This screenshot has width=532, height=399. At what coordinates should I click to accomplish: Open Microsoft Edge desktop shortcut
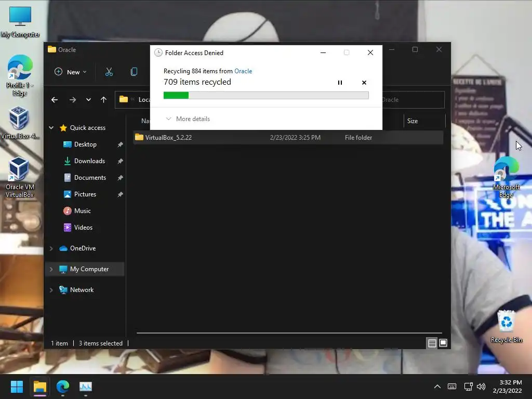pyautogui.click(x=506, y=178)
